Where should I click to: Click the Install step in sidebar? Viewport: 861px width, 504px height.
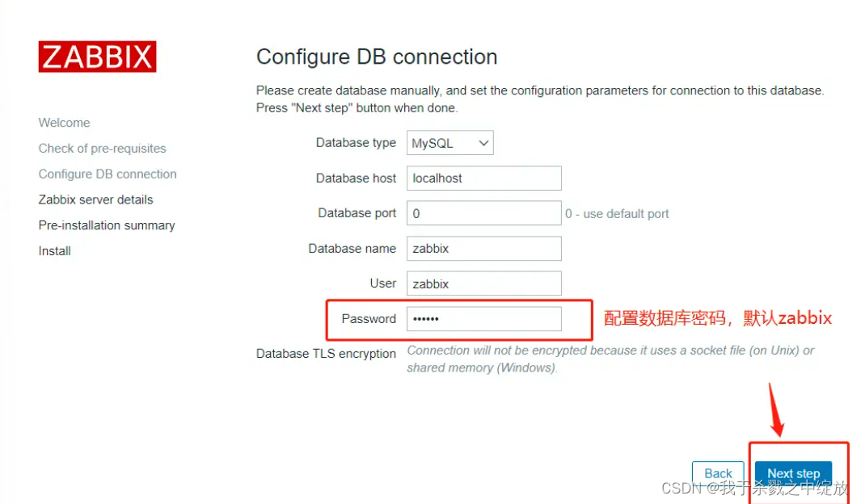[x=54, y=250]
